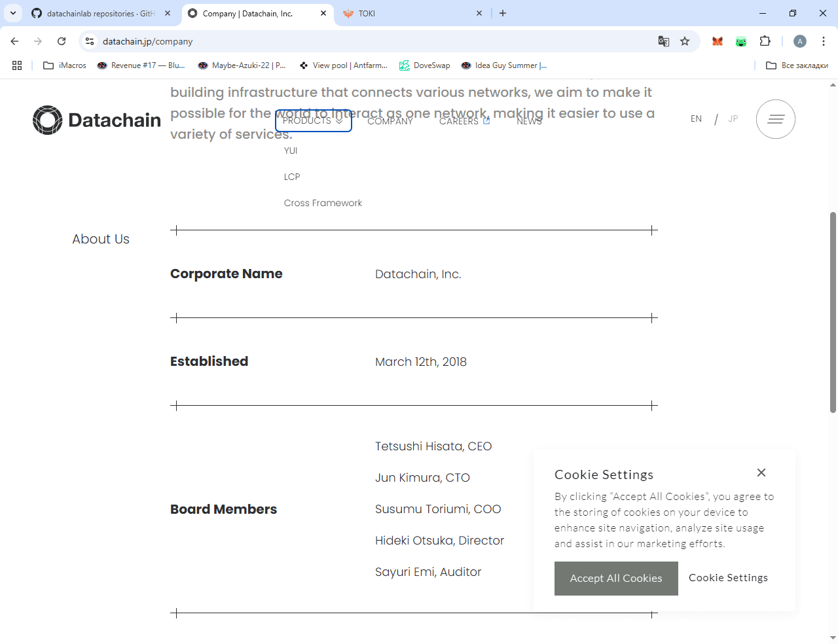Open the Cookie Settings link button

728,578
